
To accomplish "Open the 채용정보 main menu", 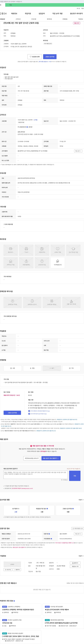I will pyautogui.click(x=14, y=14).
